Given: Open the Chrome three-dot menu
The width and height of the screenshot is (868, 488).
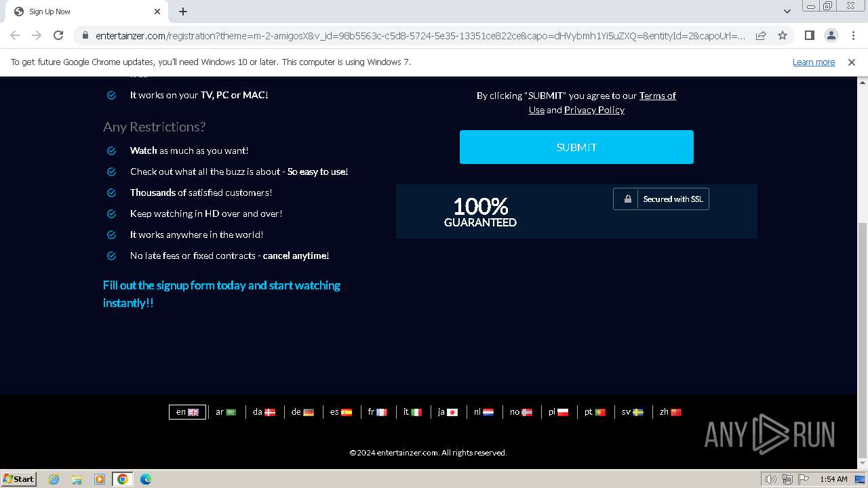Looking at the screenshot, I should point(852,35).
